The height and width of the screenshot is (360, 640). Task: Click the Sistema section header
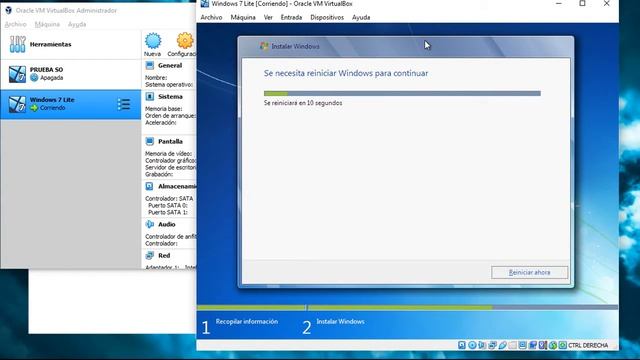(170, 96)
